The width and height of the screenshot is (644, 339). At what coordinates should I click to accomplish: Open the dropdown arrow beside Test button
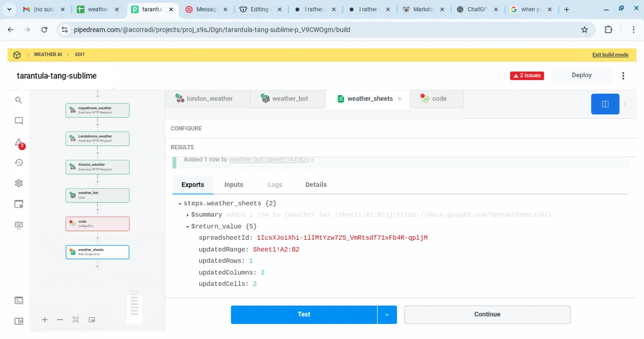click(x=387, y=314)
